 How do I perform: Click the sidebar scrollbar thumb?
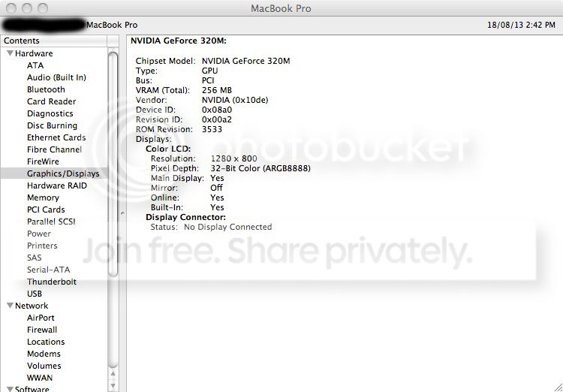point(113,164)
